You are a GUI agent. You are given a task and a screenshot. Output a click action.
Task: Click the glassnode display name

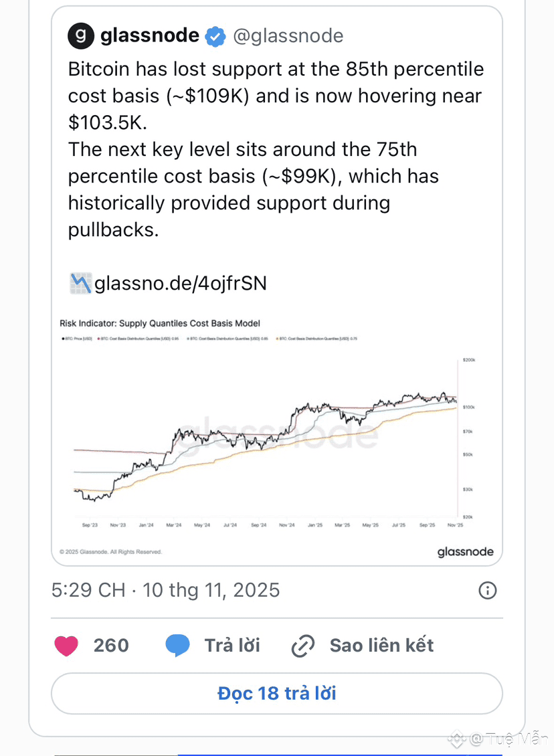[150, 36]
